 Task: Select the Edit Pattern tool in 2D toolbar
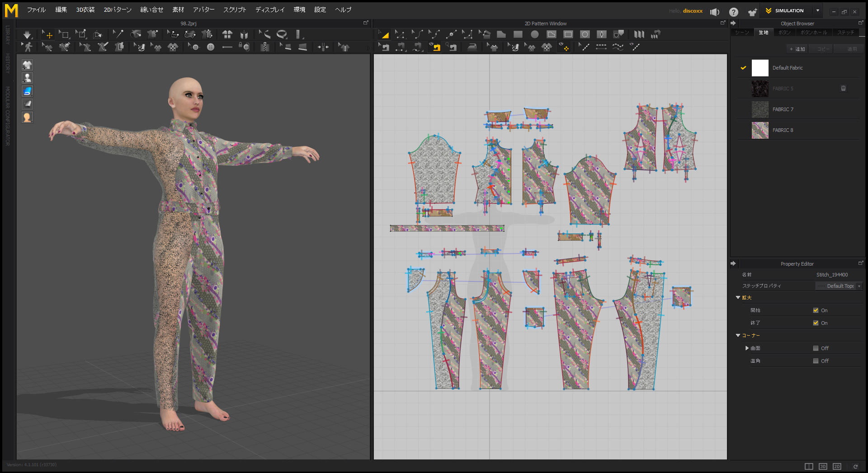pos(399,34)
